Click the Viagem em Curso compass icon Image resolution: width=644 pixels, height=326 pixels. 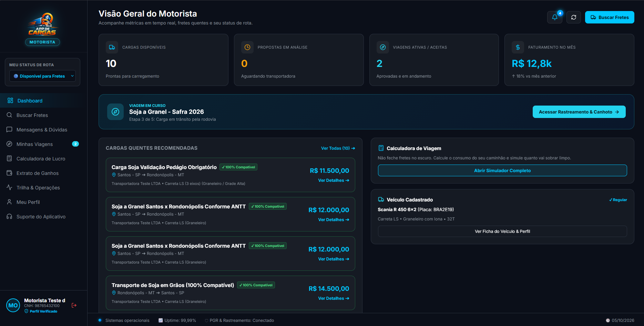(115, 112)
